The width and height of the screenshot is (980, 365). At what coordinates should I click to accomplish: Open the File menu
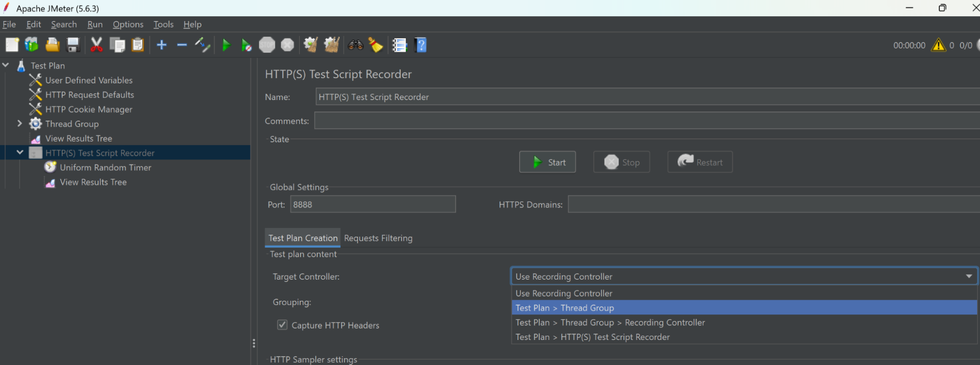9,24
